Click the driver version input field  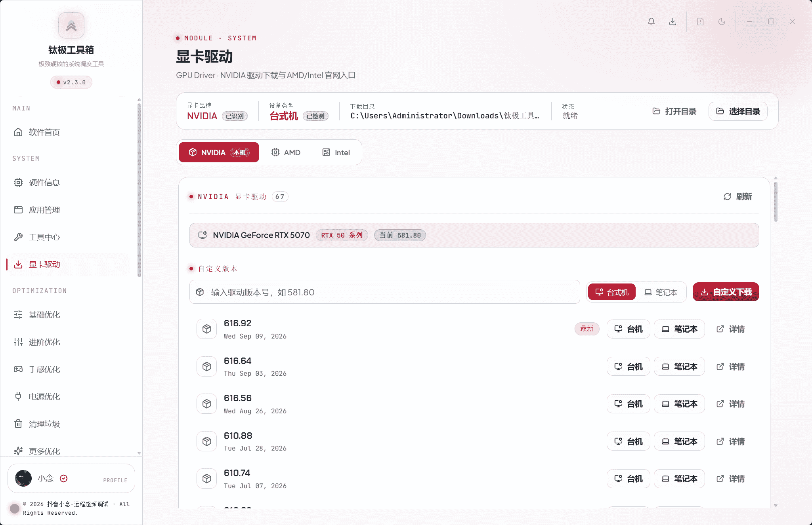click(385, 292)
